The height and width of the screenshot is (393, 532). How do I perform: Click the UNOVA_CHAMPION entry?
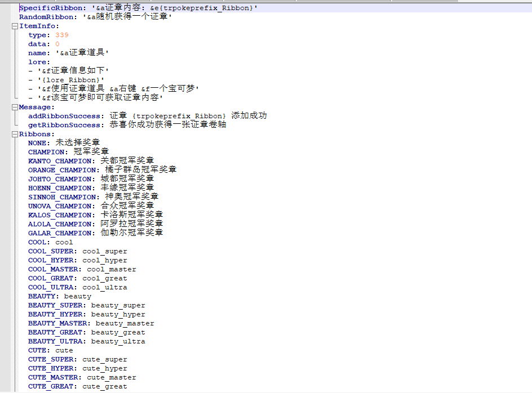(91, 206)
